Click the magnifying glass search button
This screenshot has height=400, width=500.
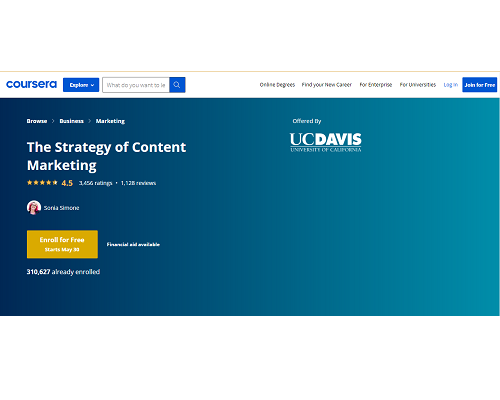tap(177, 85)
